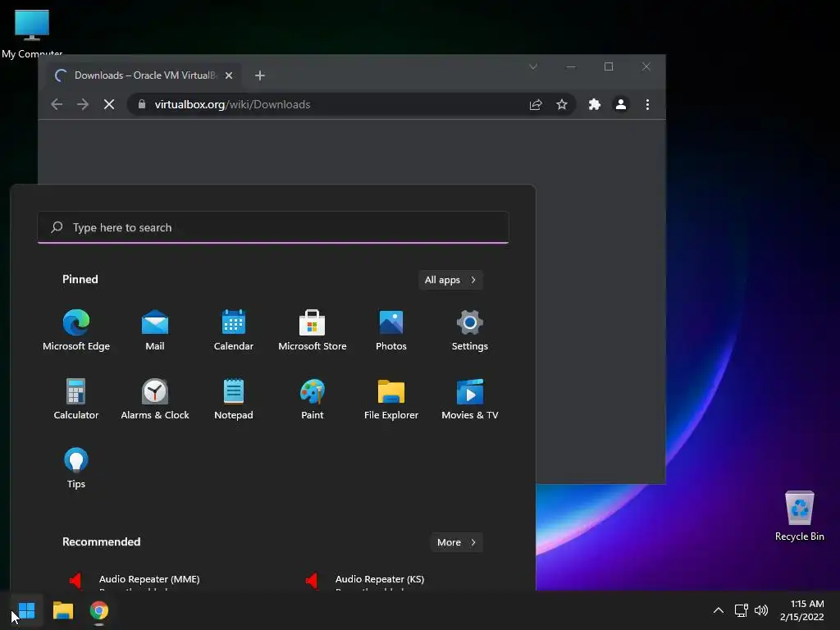Open Audio Repeater (MME) recommended item
The height and width of the screenshot is (630, 840).
click(x=149, y=581)
